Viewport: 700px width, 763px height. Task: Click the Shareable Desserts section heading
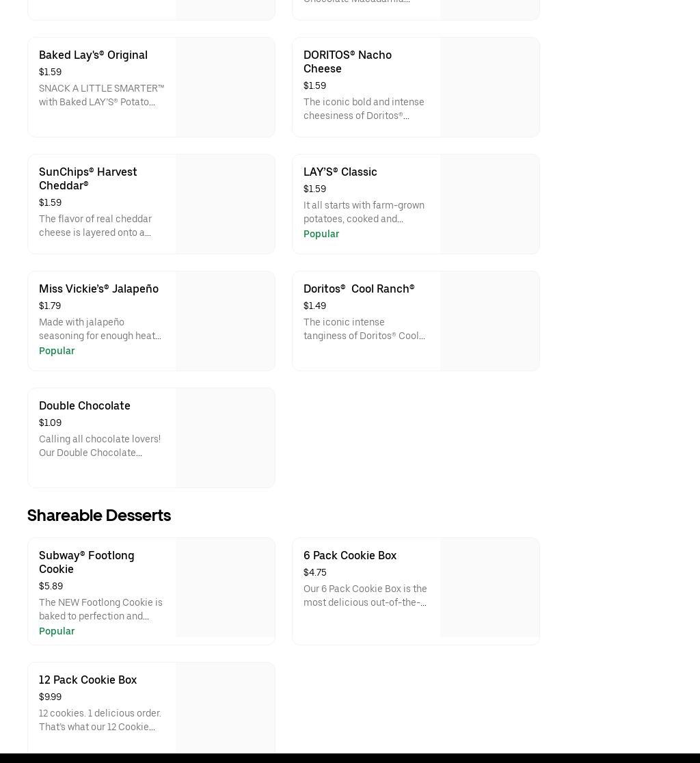tap(99, 516)
